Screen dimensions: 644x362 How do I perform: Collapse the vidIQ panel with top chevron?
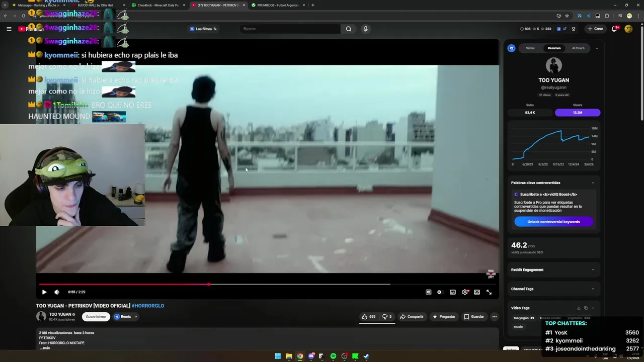pos(597,48)
